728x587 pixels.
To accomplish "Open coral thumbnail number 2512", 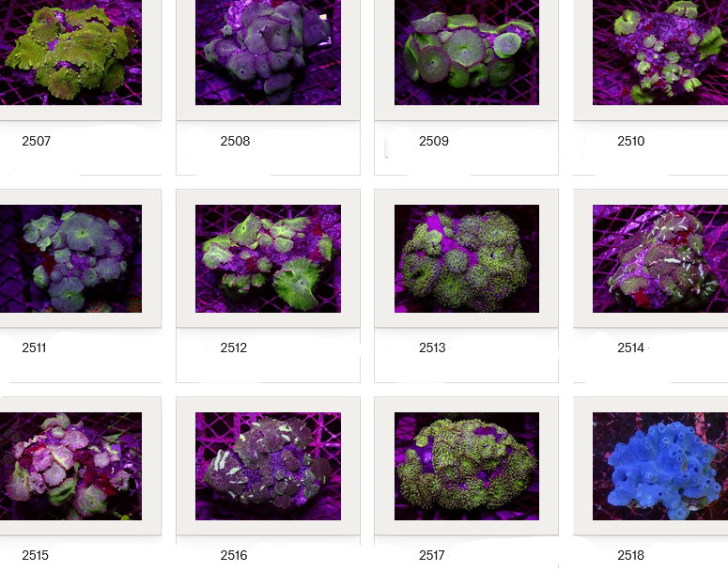I will pos(268,258).
